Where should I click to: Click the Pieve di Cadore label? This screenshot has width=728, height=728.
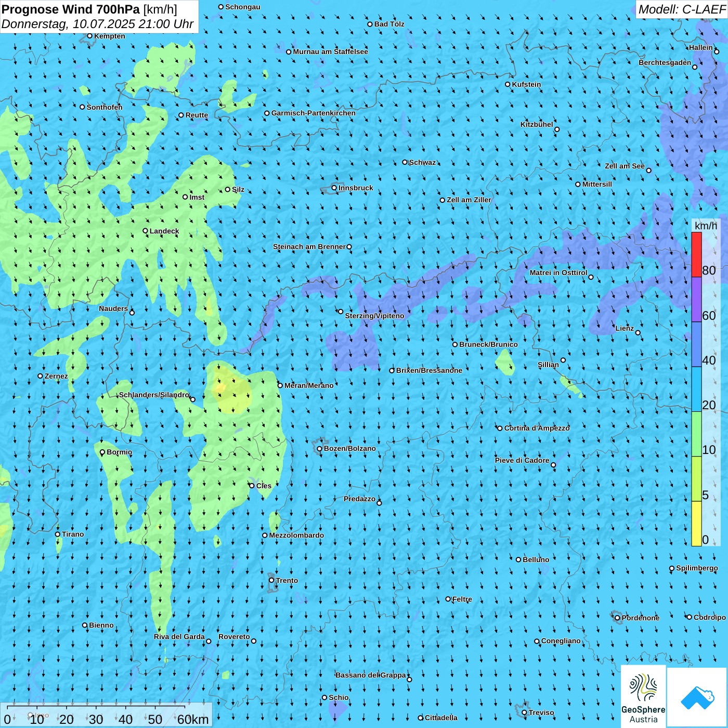point(522,460)
